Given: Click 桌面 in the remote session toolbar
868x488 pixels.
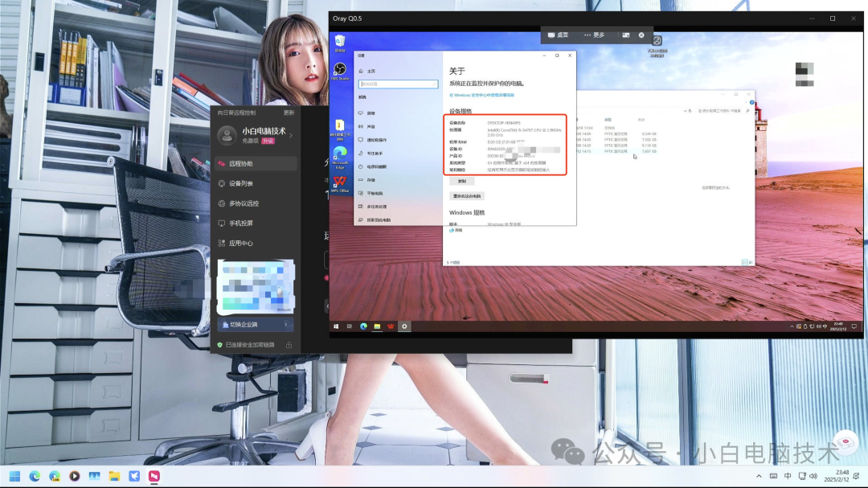Looking at the screenshot, I should pyautogui.click(x=558, y=35).
